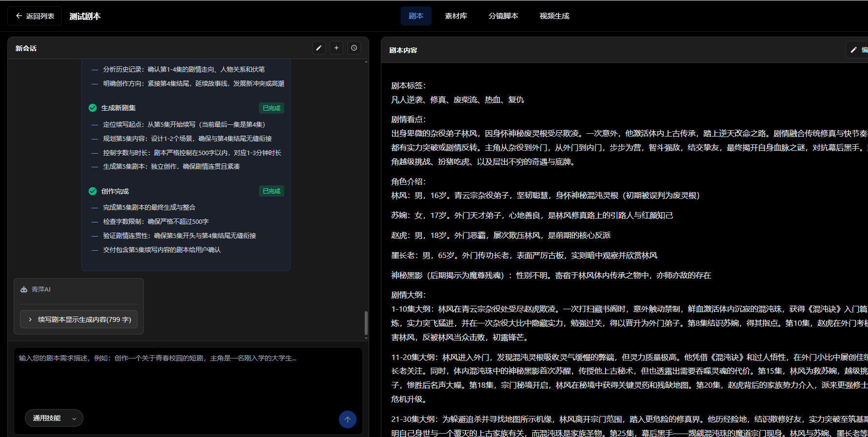This screenshot has width=868, height=437.
Task: Send the message with the blue arrow button
Action: 347,419
